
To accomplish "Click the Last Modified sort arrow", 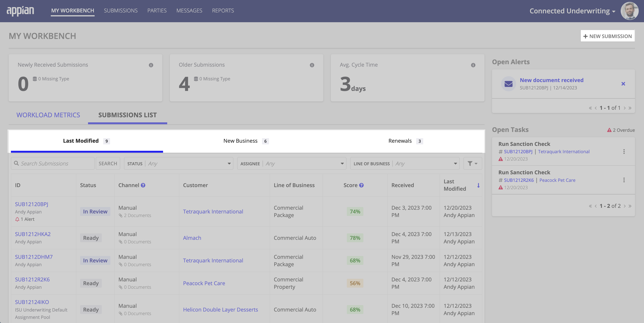I will pyautogui.click(x=478, y=185).
